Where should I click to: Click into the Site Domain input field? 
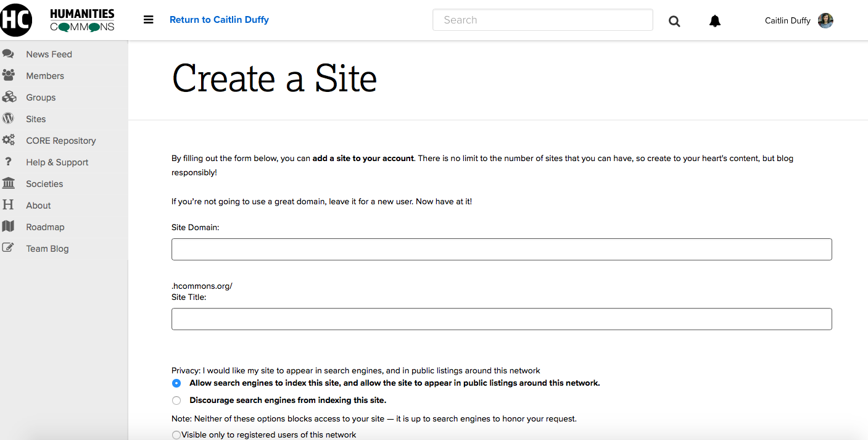pos(501,249)
